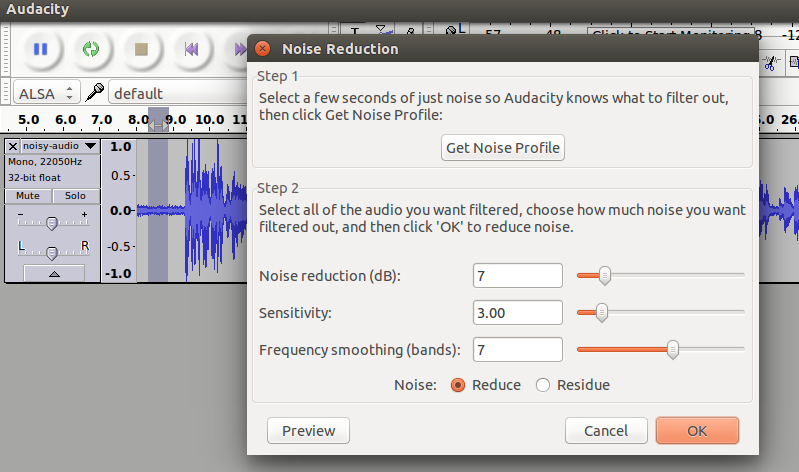Select the Residue noise radio option
Viewport: 799px width, 472px height.
[x=543, y=385]
